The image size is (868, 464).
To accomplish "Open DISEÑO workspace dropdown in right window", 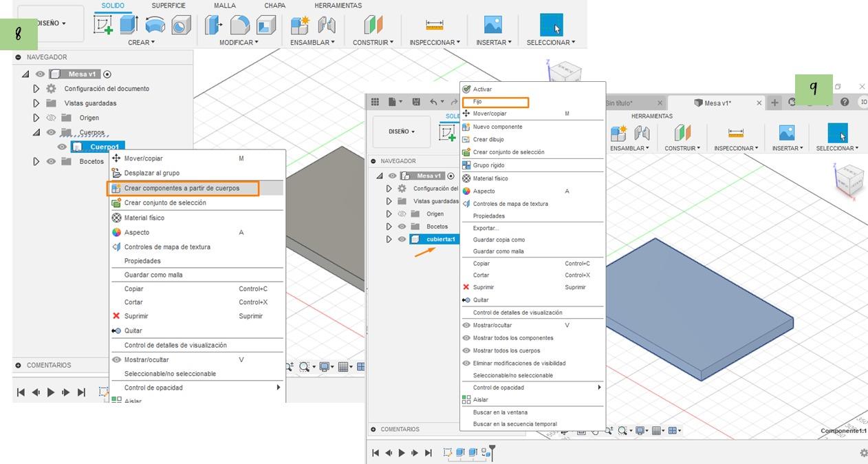I will click(x=402, y=131).
